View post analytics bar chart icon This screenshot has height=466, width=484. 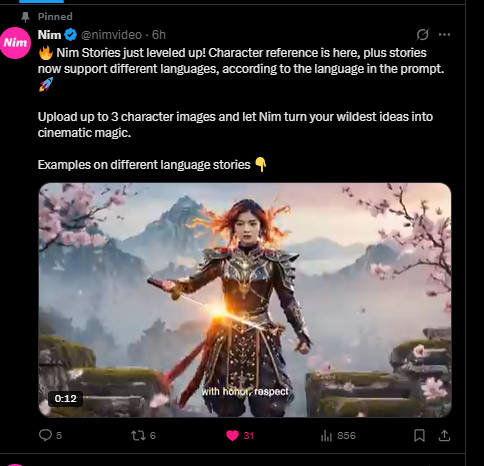pyautogui.click(x=326, y=435)
